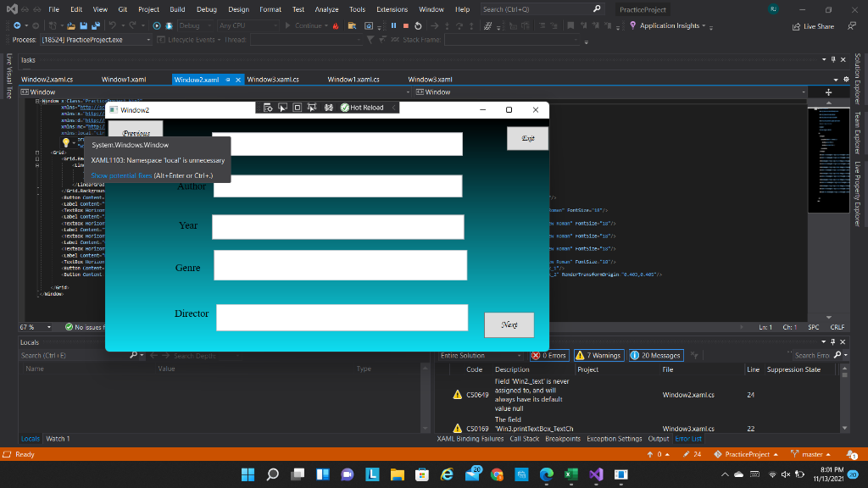The image size is (868, 488).
Task: Open the Extensions menu
Action: pyautogui.click(x=392, y=9)
